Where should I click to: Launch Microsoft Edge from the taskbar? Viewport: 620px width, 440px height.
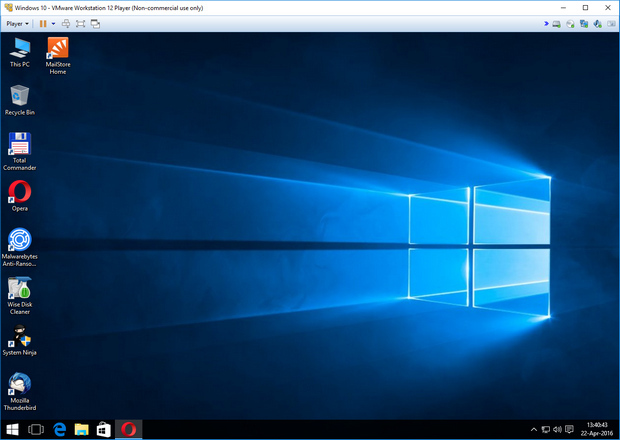pos(59,429)
